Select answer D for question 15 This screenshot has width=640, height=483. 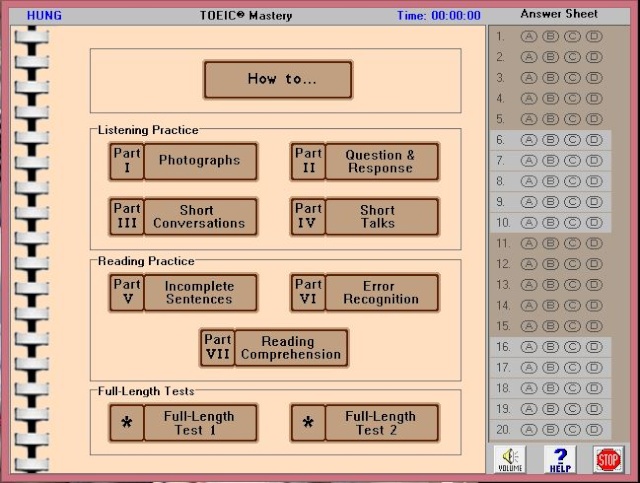point(594,326)
